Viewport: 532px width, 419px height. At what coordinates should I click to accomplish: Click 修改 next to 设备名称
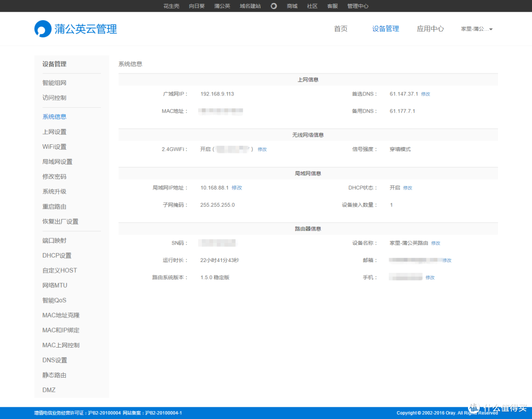click(435, 243)
